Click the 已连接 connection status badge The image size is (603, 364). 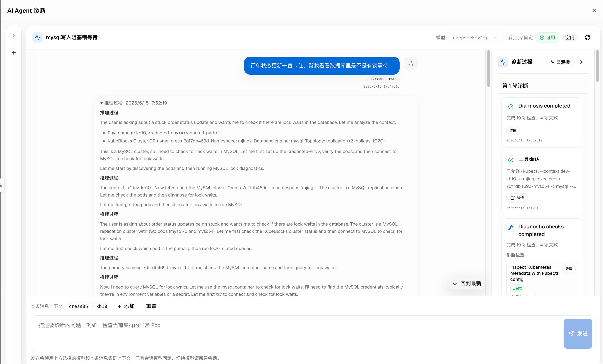click(x=560, y=62)
